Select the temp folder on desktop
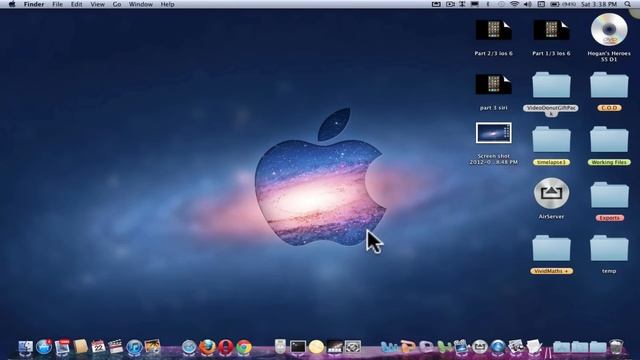This screenshot has width=640, height=360. (609, 254)
